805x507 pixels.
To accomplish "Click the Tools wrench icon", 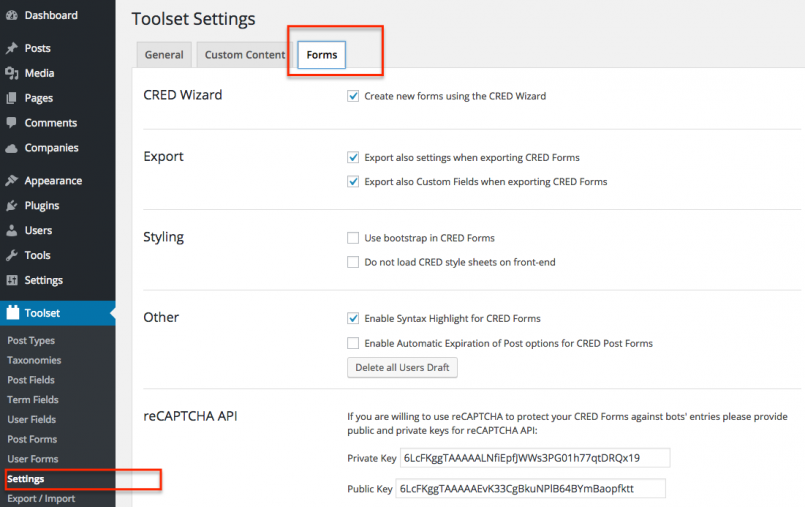I will pos(12,255).
